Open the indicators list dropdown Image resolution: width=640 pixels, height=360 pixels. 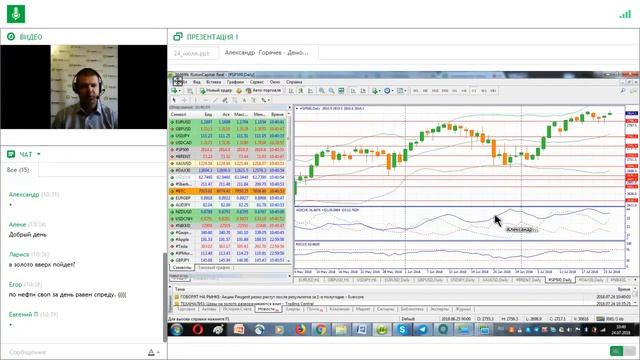(377, 91)
